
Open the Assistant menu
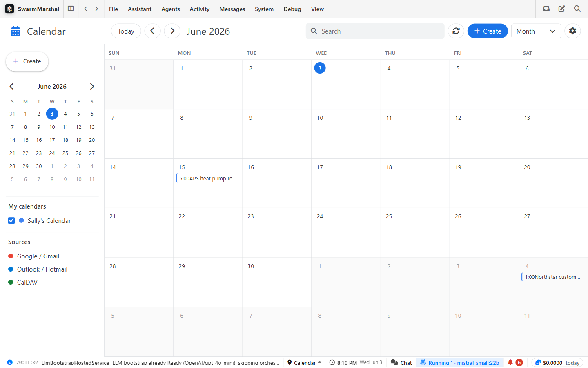click(x=140, y=9)
